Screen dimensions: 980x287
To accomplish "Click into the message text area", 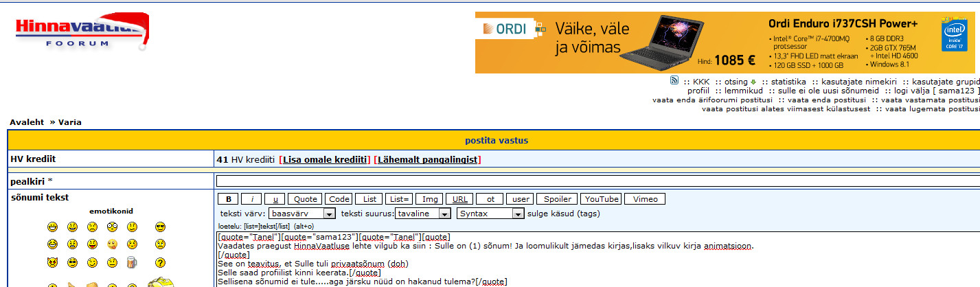I will point(597,260).
